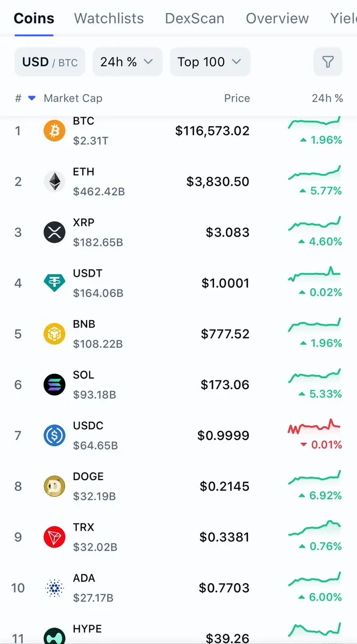Sort by Market Cap column header
Screen dimensions: 357x644
[73, 98]
